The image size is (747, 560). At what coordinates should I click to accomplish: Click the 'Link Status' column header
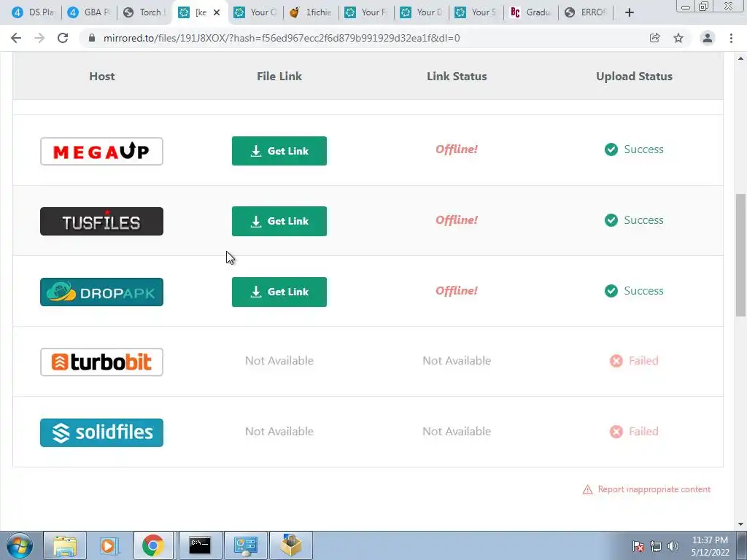457,76
